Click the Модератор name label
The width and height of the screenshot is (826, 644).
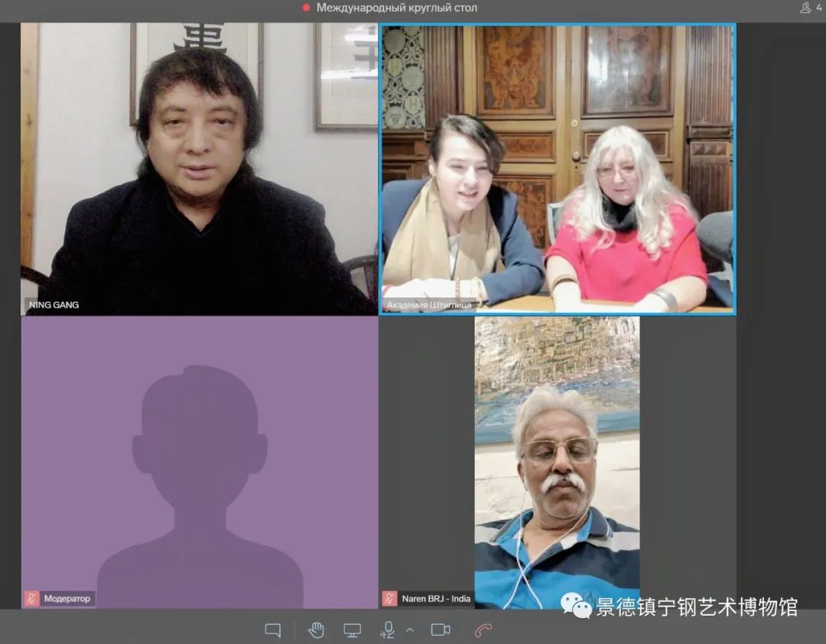coord(67,599)
